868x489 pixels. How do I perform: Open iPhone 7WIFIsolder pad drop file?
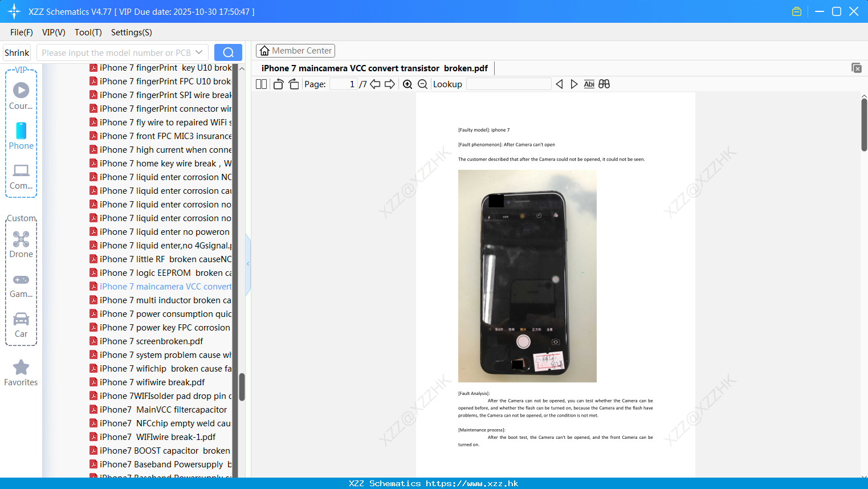click(x=161, y=396)
